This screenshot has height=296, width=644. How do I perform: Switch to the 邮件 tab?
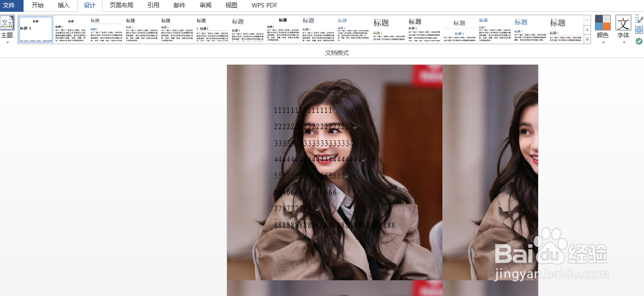180,5
